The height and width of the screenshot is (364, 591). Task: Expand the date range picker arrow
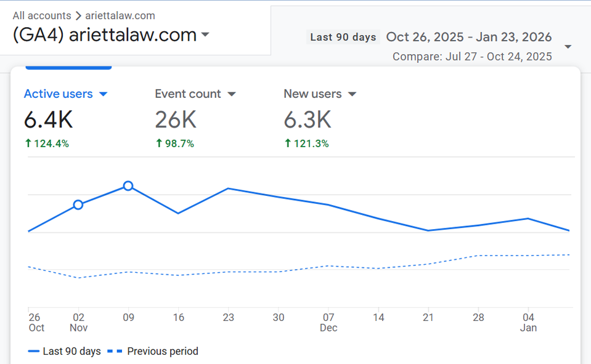[x=568, y=47]
